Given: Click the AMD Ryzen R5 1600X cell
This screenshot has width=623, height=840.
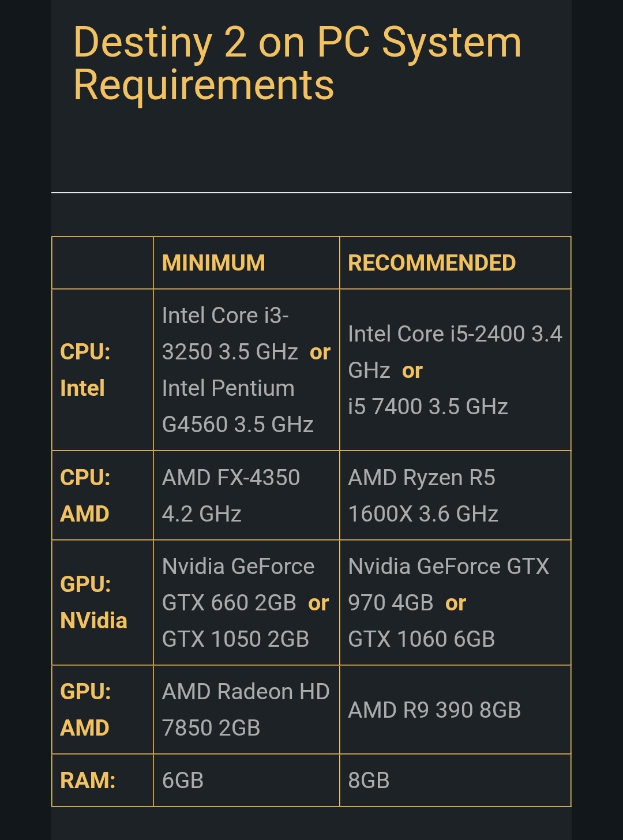Looking at the screenshot, I should coord(423,496).
